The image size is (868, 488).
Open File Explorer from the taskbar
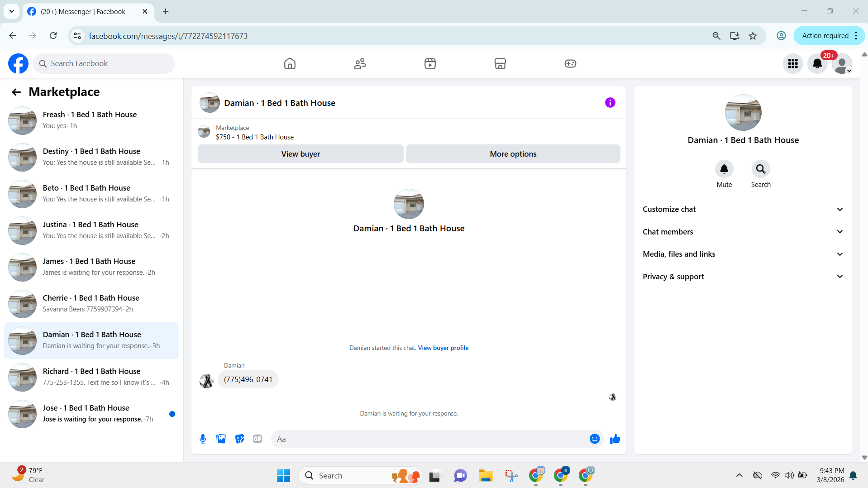coord(486,476)
